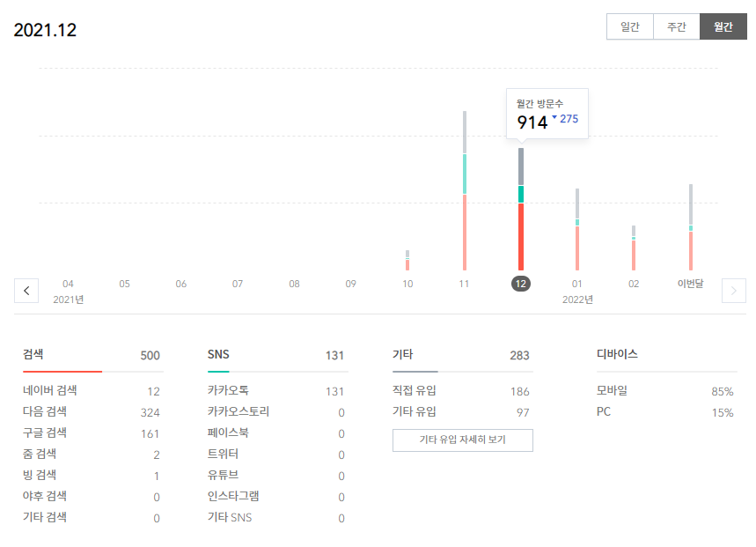Click the 줌 검색 row
This screenshot has height=547, width=756.
pyautogui.click(x=92, y=455)
